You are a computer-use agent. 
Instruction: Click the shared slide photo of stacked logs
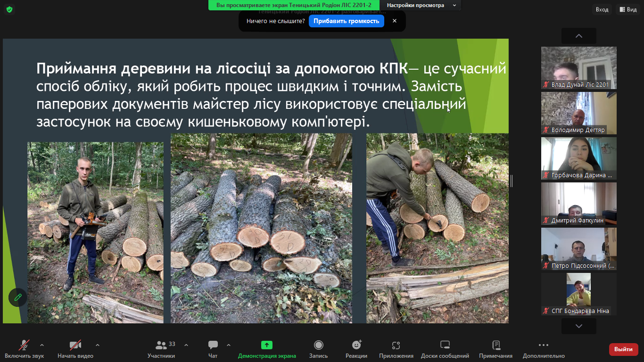click(x=261, y=228)
